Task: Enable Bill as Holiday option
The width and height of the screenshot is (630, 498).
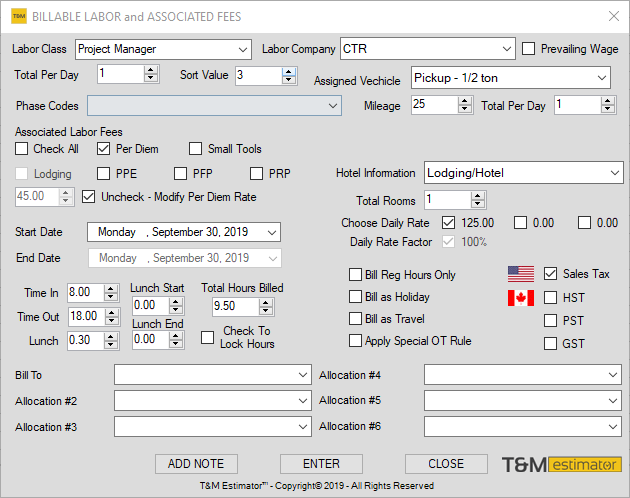Action: (x=355, y=297)
